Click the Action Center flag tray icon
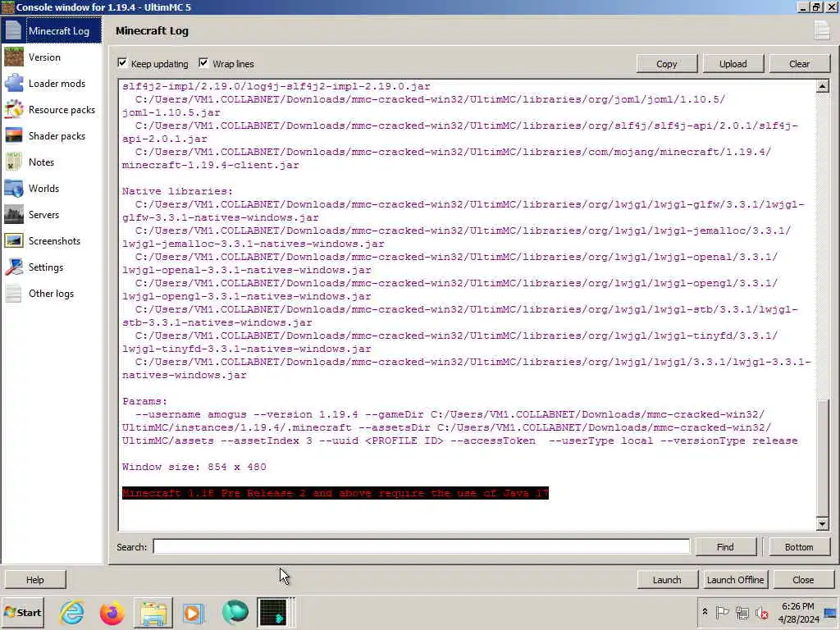 pos(722,612)
